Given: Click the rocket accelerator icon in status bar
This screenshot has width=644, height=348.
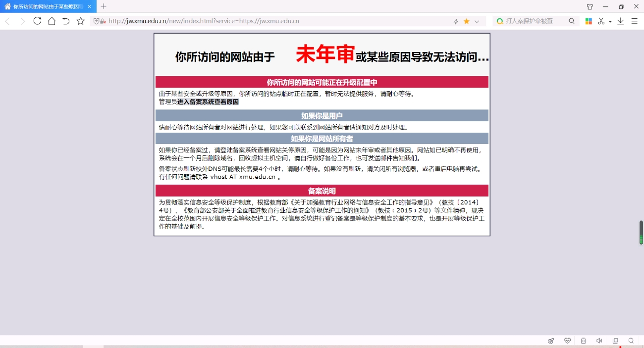Looking at the screenshot, I should click(x=551, y=341).
